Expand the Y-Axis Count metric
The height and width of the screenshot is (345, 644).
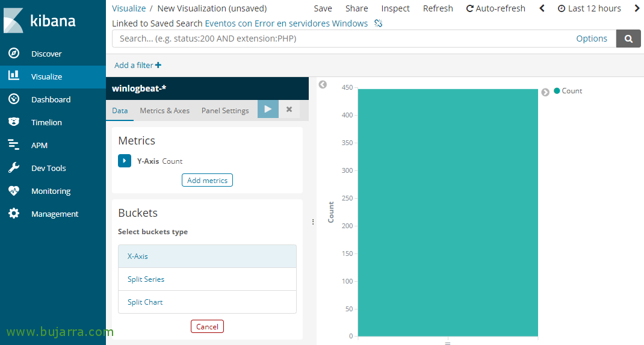click(125, 161)
